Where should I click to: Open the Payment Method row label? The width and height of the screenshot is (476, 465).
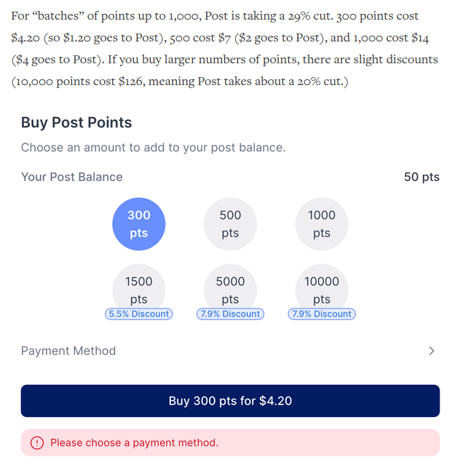pos(68,351)
